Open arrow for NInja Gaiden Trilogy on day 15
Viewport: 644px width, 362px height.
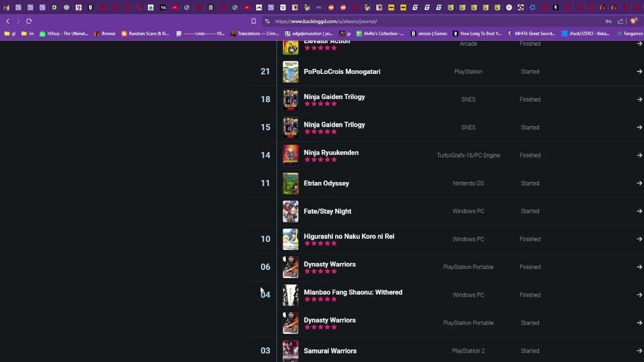(639, 127)
